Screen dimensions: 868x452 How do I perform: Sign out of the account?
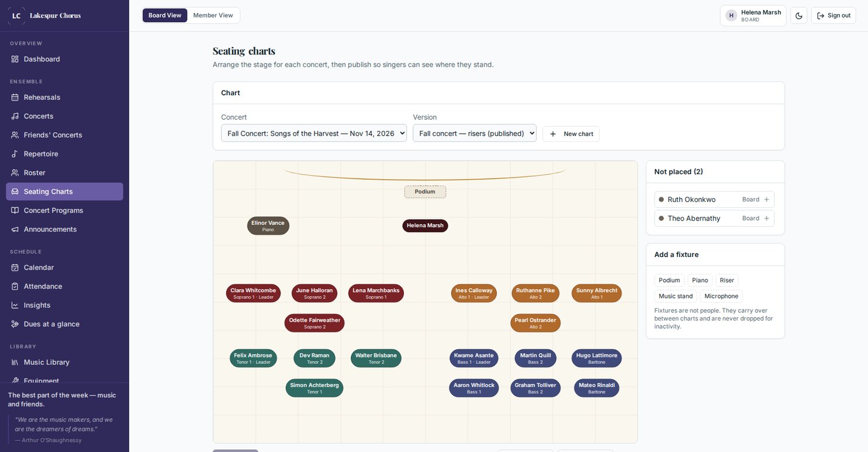[x=834, y=16]
